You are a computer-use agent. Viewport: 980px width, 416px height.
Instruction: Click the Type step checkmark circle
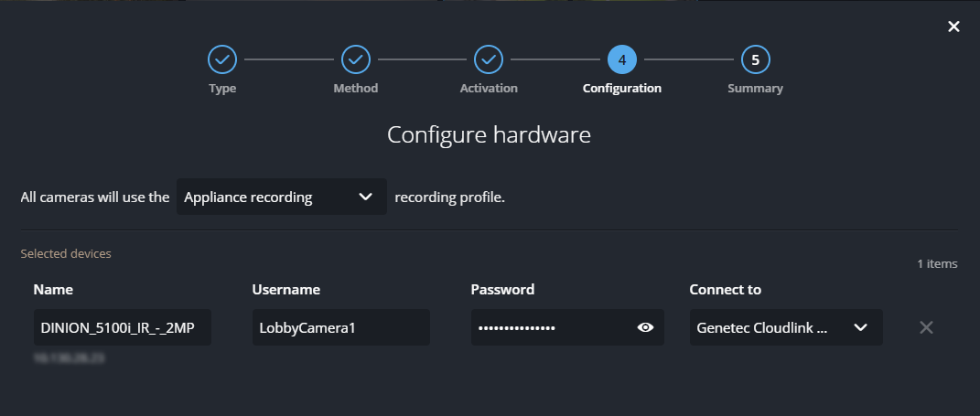click(222, 60)
